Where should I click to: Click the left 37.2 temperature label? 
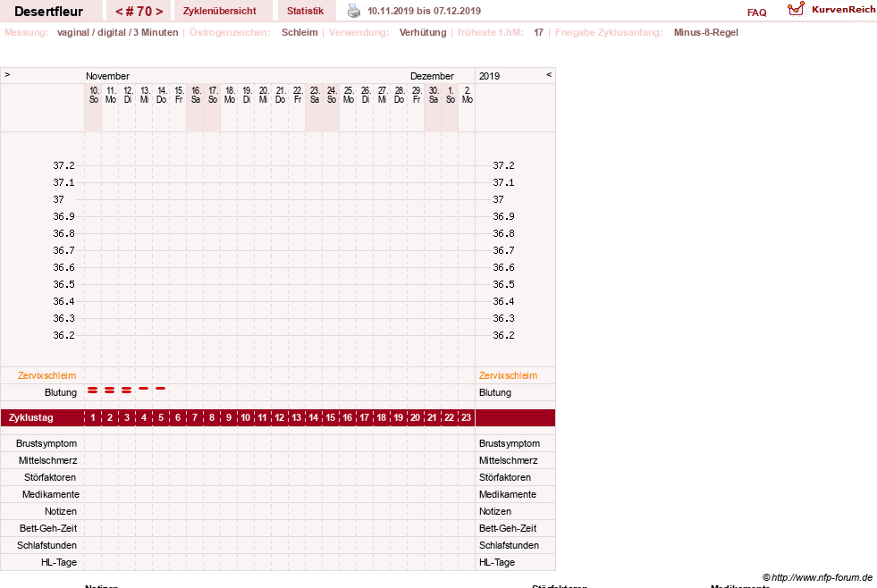pos(63,165)
